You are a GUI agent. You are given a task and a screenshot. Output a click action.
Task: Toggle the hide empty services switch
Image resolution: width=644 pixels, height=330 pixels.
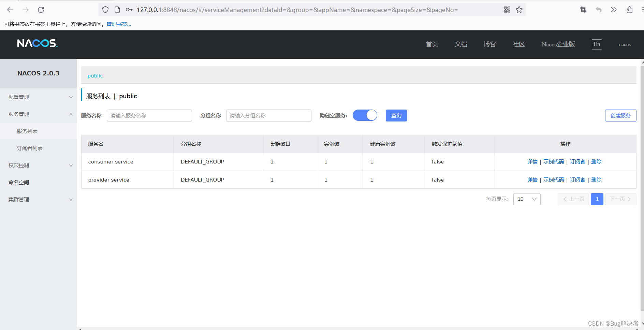(x=365, y=115)
